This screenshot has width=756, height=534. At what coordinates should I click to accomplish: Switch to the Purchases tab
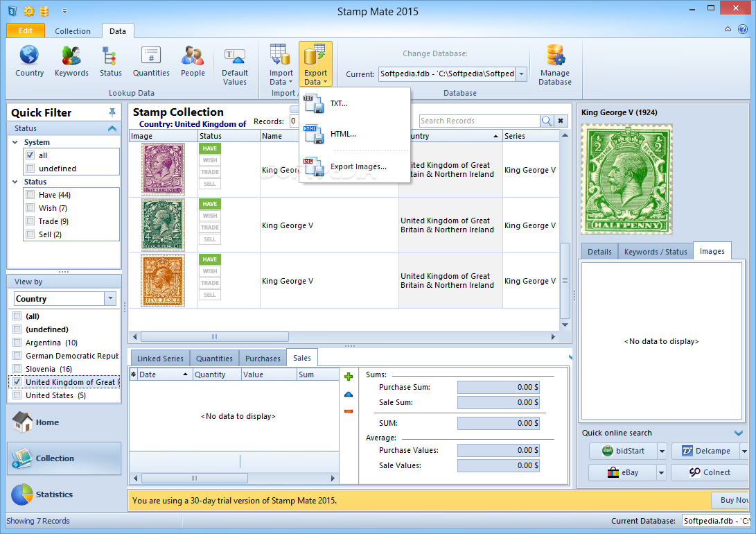263,359
